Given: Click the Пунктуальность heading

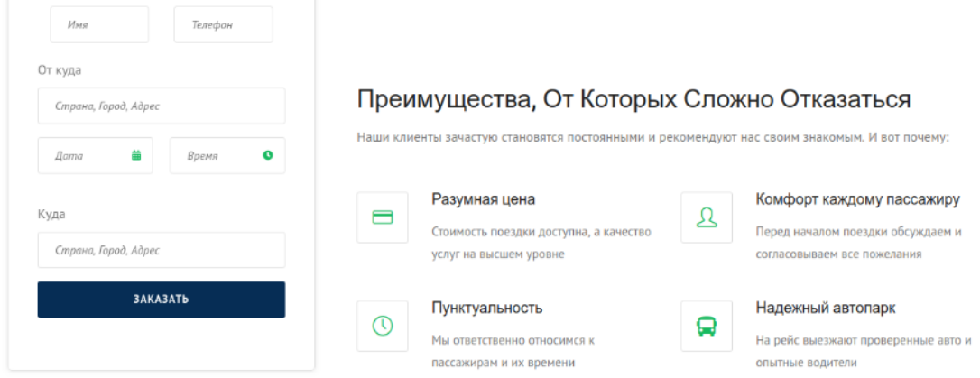Looking at the screenshot, I should tap(487, 308).
